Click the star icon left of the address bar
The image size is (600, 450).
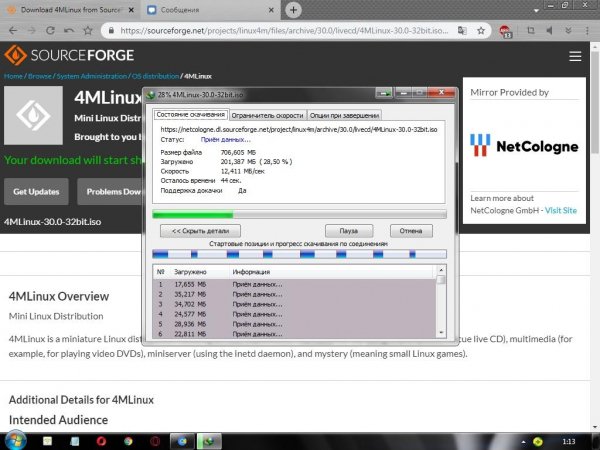(88, 31)
